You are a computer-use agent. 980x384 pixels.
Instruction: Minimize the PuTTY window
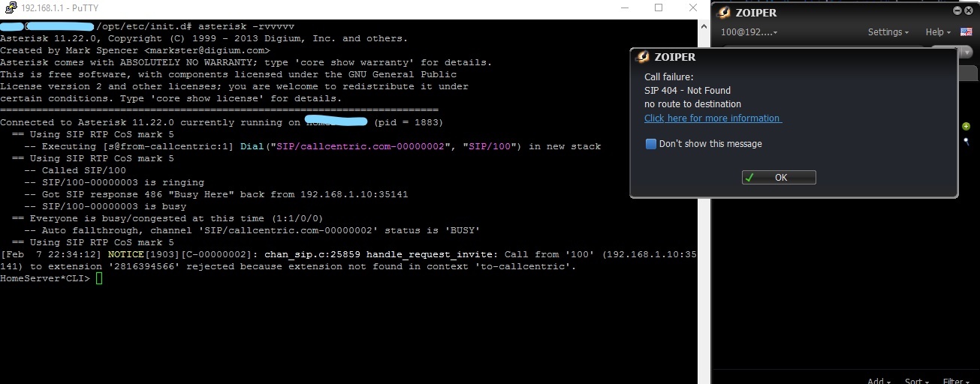625,7
